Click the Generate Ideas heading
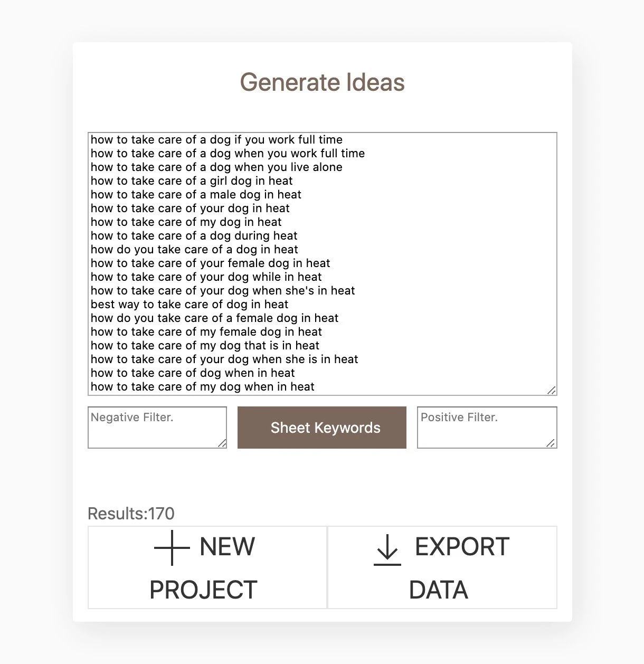Image resolution: width=644 pixels, height=664 pixels. [322, 82]
